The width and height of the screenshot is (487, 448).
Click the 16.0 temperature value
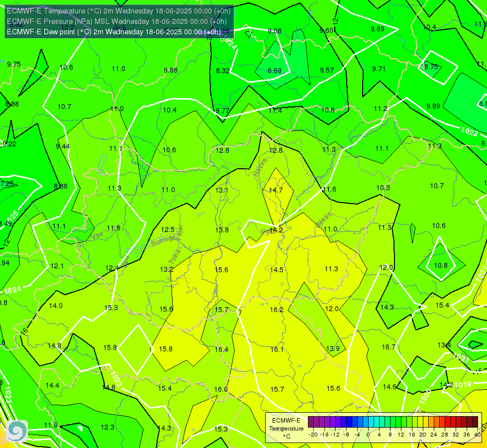point(221,390)
